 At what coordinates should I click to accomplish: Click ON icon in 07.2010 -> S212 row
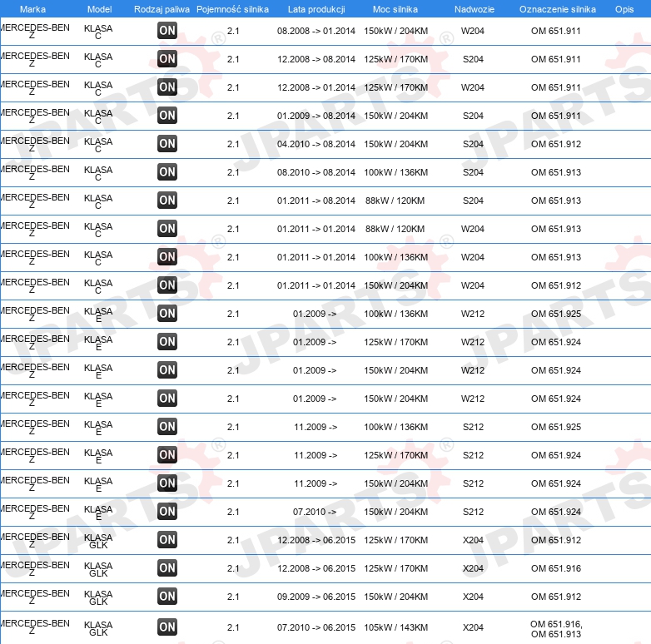pos(167,511)
